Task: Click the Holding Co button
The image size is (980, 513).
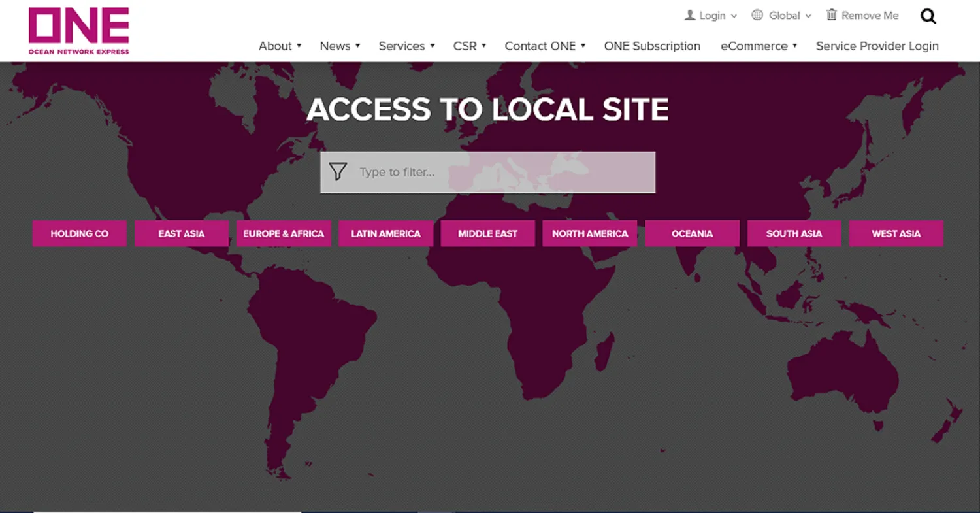Action: click(79, 233)
